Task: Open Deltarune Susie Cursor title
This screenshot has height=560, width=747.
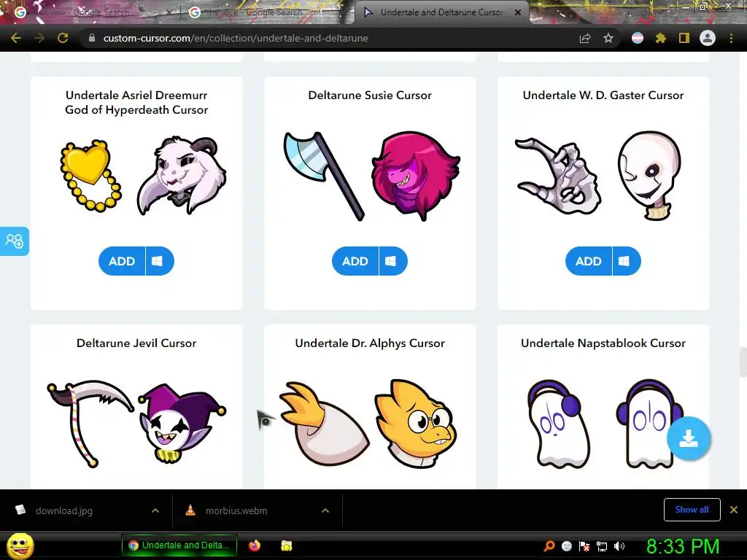Action: tap(370, 96)
